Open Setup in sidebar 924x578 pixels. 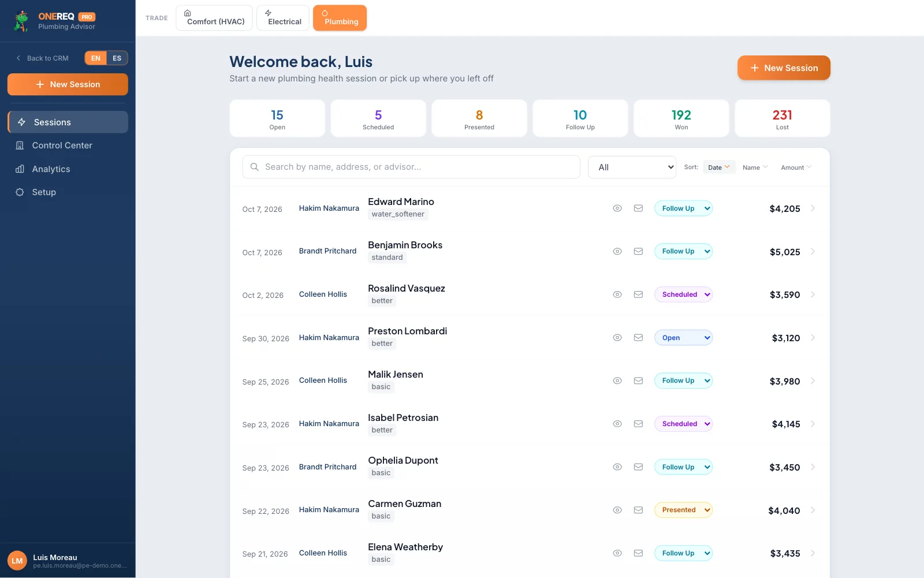68,192
